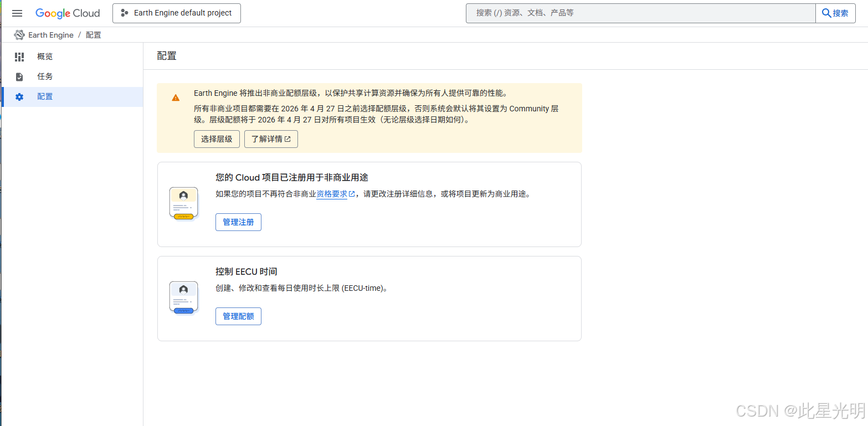Viewport: 868px width, 426px height.
Task: Click the project selector icon beside project name
Action: (x=124, y=13)
